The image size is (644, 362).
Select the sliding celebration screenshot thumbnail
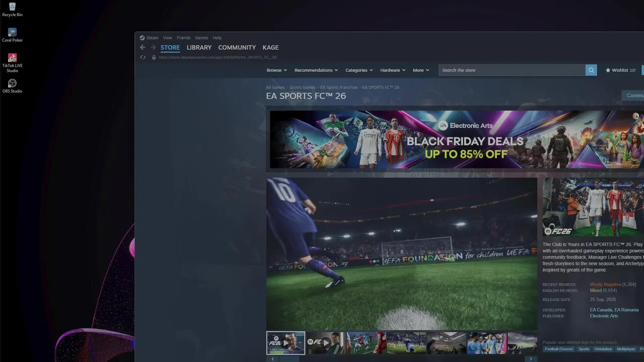coord(406,343)
